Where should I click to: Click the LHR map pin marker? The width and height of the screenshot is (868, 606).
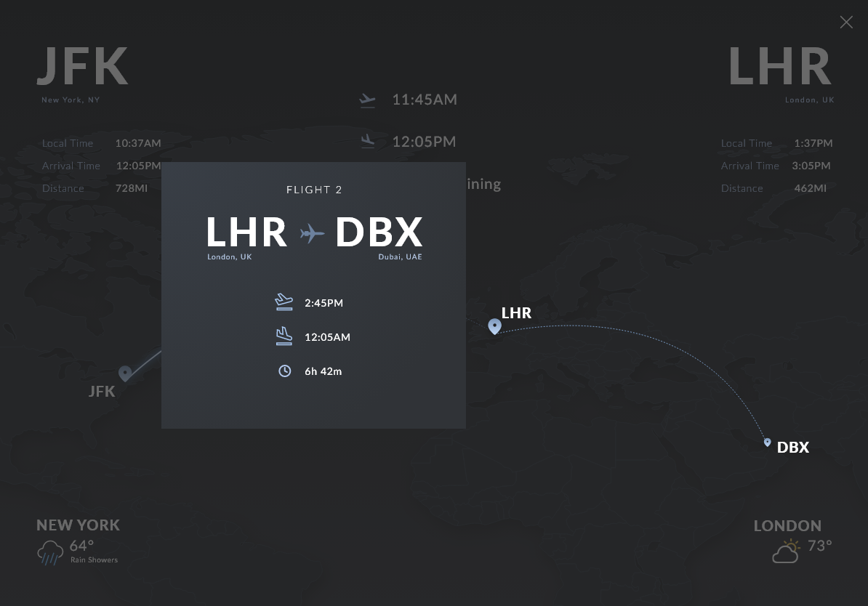494,326
